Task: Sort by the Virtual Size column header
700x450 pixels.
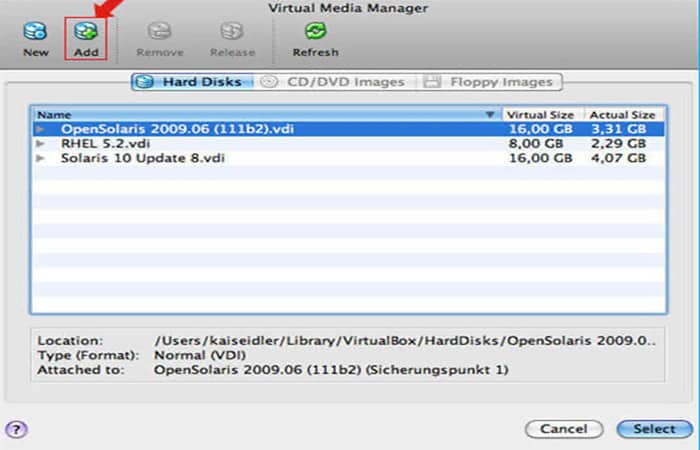Action: (541, 115)
